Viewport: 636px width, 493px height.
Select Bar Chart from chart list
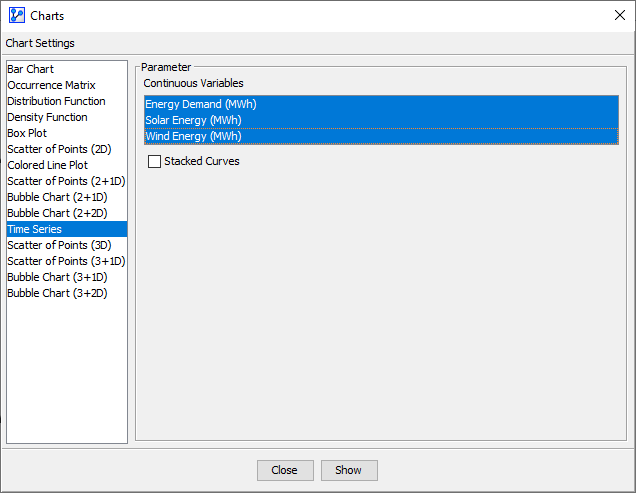click(x=31, y=69)
